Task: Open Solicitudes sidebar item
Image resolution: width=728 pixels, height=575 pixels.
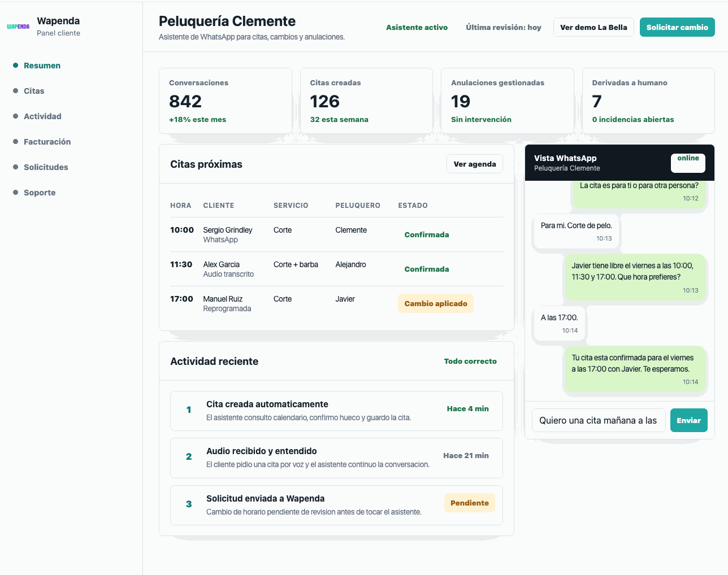Action: click(46, 167)
